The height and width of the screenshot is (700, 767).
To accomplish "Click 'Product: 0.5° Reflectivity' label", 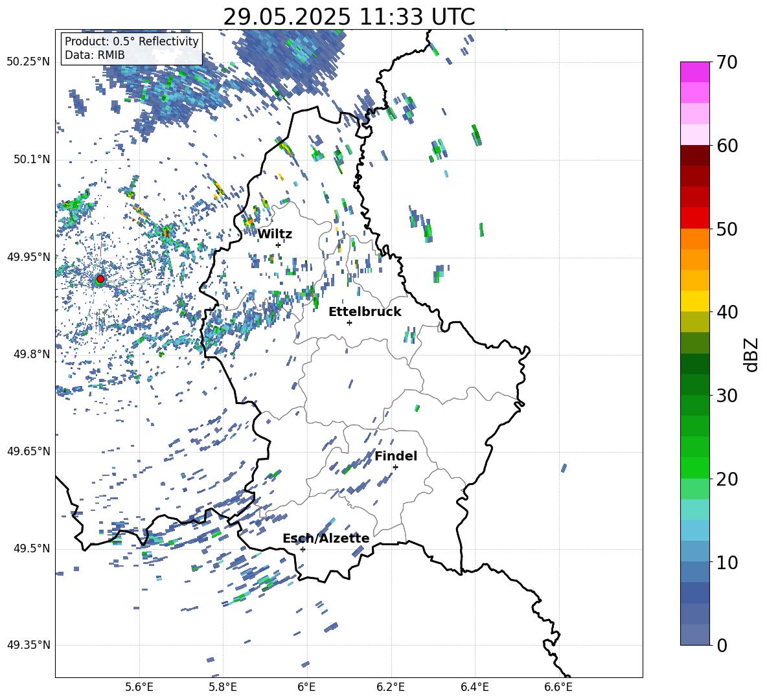I will coord(132,41).
